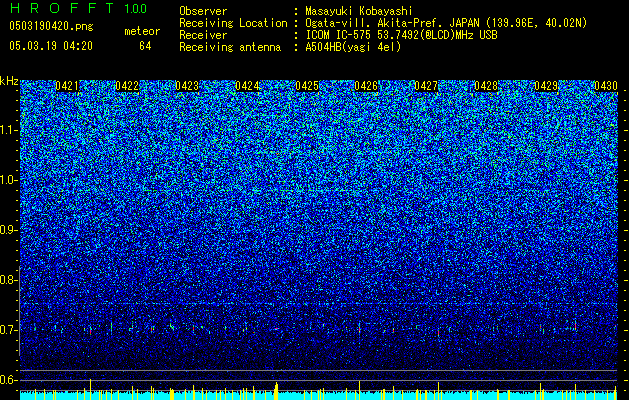Click the 0.6 frequency axis label
The width and height of the screenshot is (629, 400).
(x=9, y=380)
